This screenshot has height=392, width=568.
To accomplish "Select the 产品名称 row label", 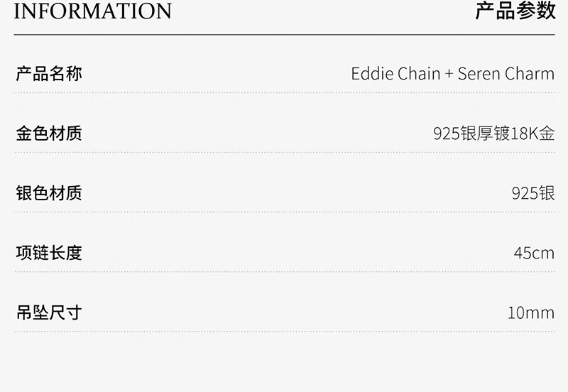I will [49, 74].
